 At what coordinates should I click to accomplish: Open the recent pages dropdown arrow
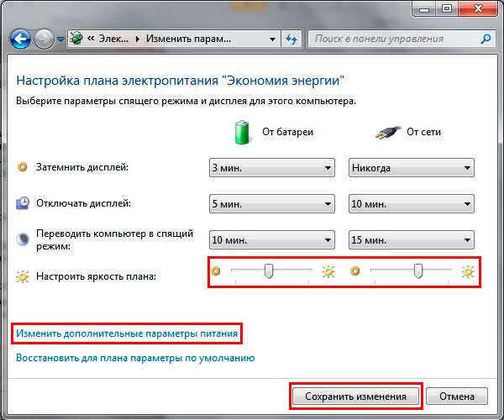click(x=60, y=39)
